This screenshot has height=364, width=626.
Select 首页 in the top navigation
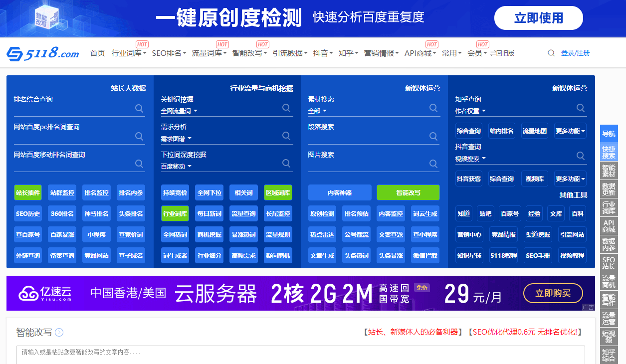(98, 52)
